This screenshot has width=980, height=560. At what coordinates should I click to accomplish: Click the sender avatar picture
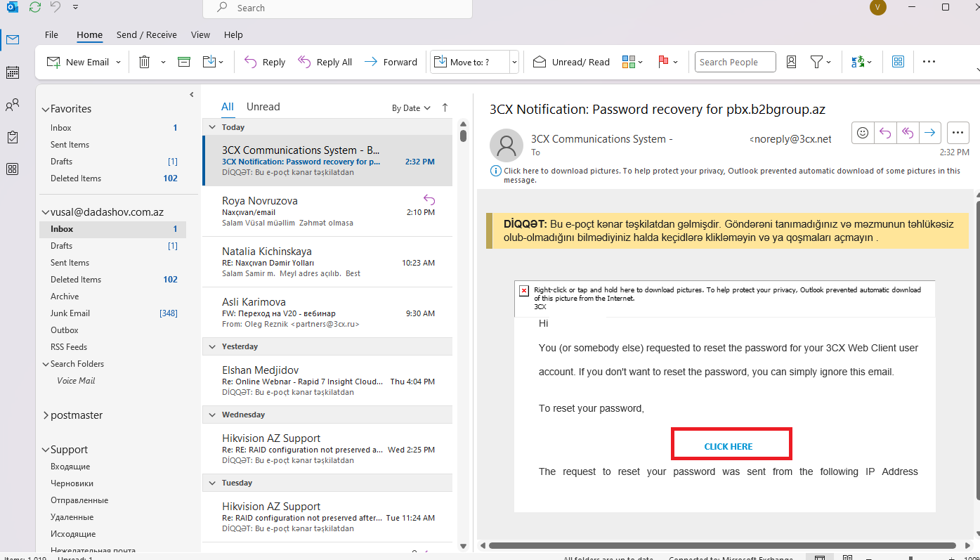pyautogui.click(x=506, y=145)
